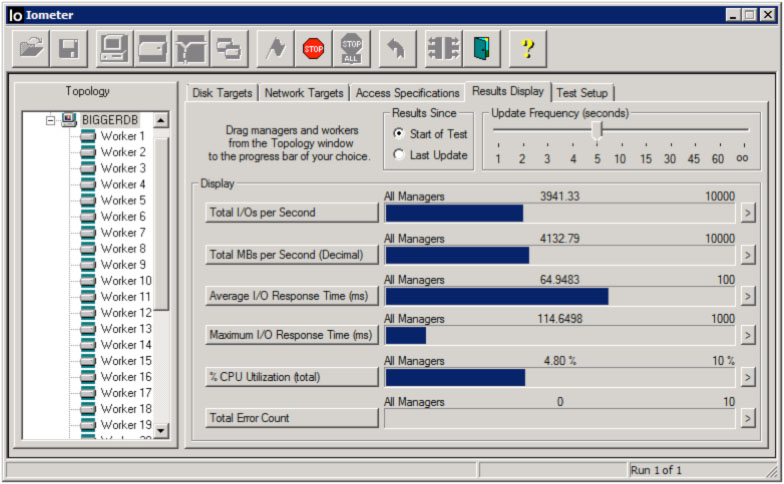Viewport: 784px width, 484px height.
Task: Open help with the question mark icon
Action: point(528,48)
